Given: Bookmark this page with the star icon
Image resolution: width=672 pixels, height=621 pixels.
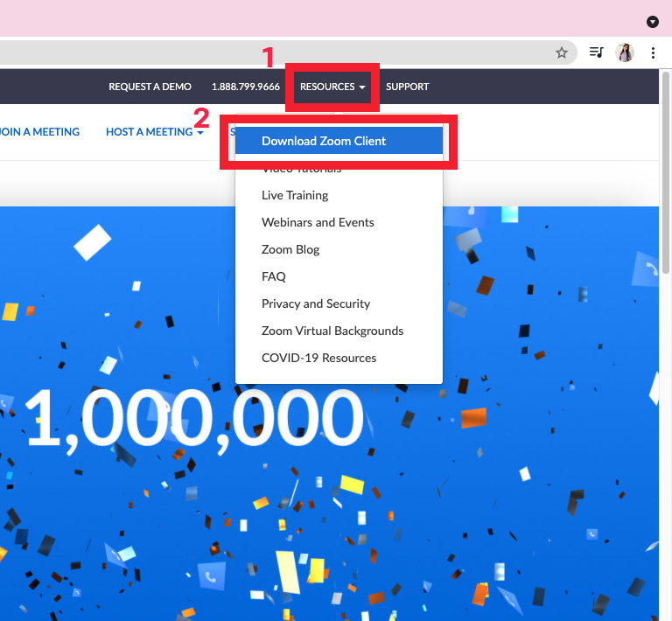Looking at the screenshot, I should [562, 52].
